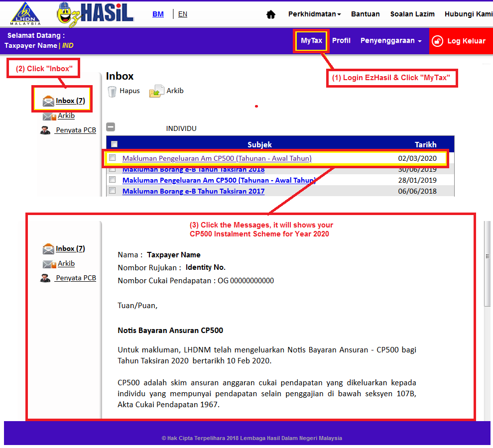Go to home via house icon
This screenshot has width=493, height=448.
pos(271,14)
